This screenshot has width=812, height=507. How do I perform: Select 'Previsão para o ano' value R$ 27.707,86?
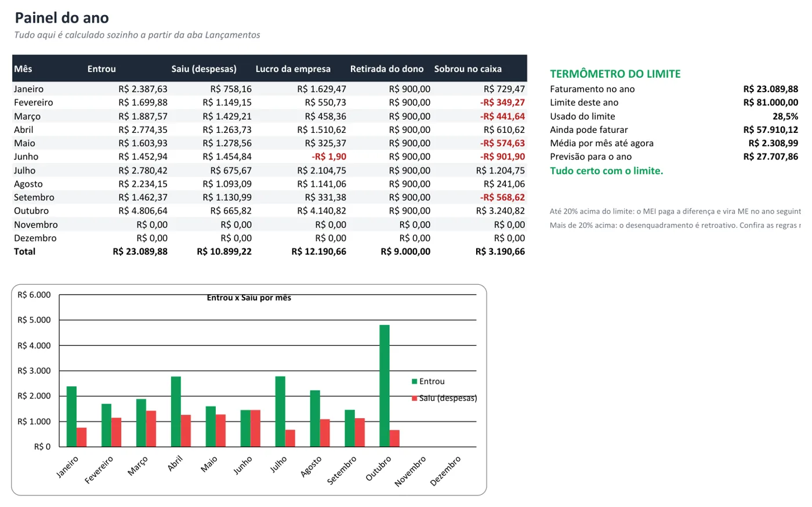(x=771, y=157)
